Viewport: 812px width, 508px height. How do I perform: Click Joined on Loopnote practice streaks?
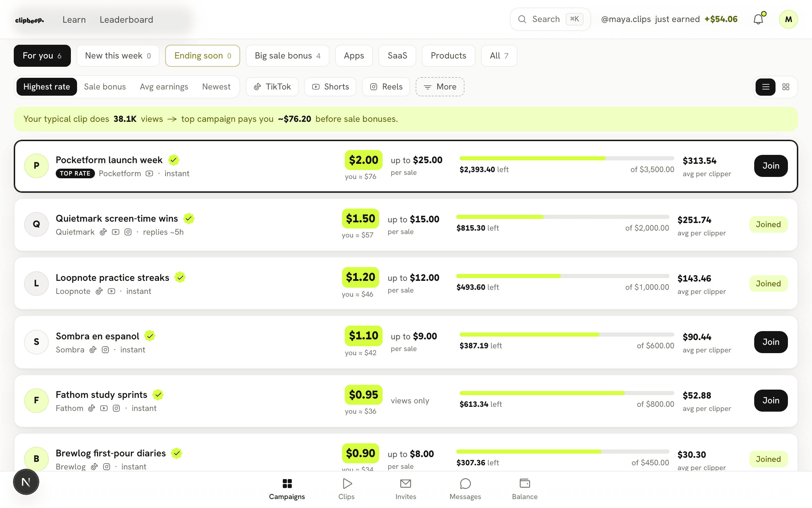click(768, 284)
